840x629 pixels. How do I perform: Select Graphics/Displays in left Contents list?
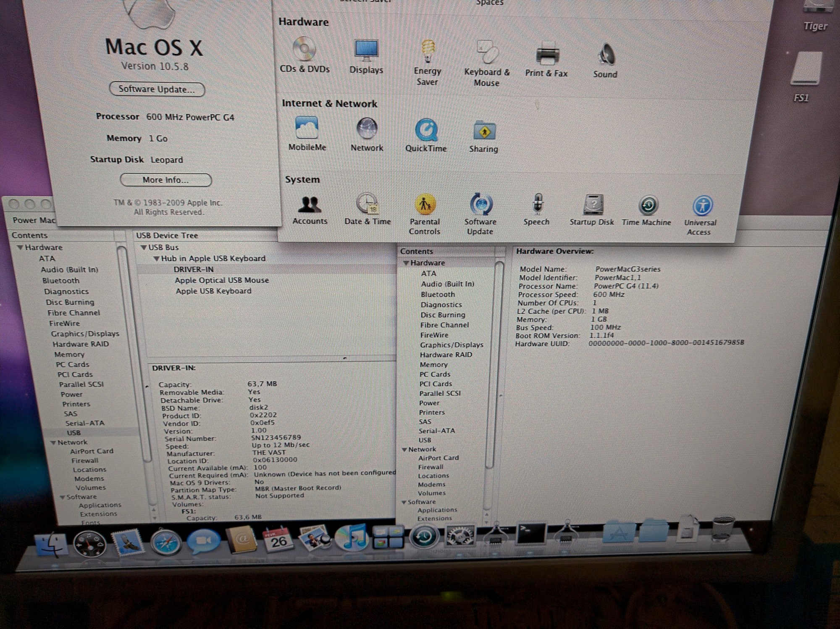pos(85,334)
